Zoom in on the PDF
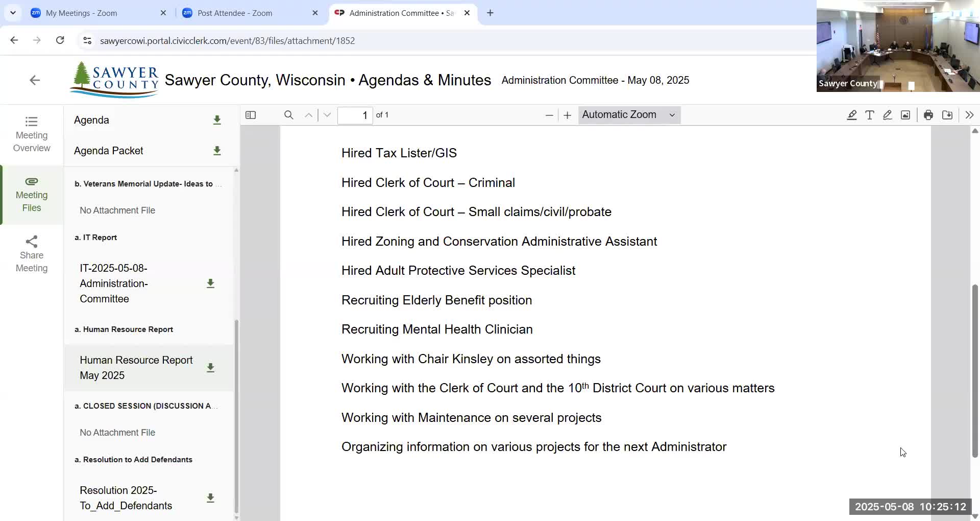 pos(567,115)
